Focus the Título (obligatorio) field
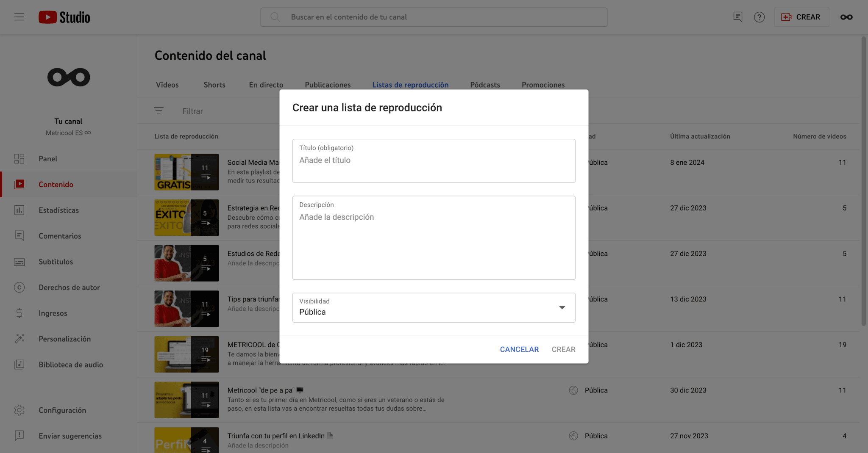This screenshot has height=453, width=868. pos(434,161)
